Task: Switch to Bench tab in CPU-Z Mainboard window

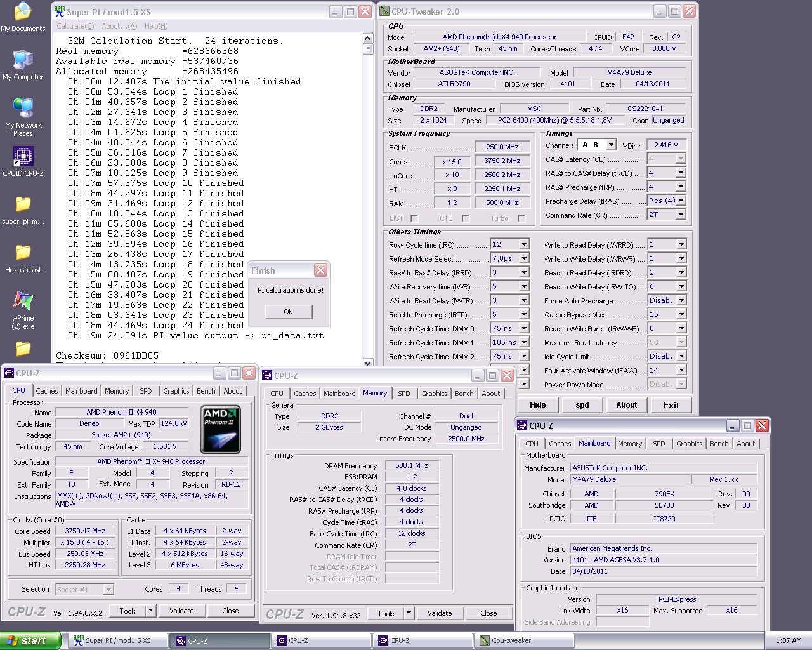Action: [719, 444]
